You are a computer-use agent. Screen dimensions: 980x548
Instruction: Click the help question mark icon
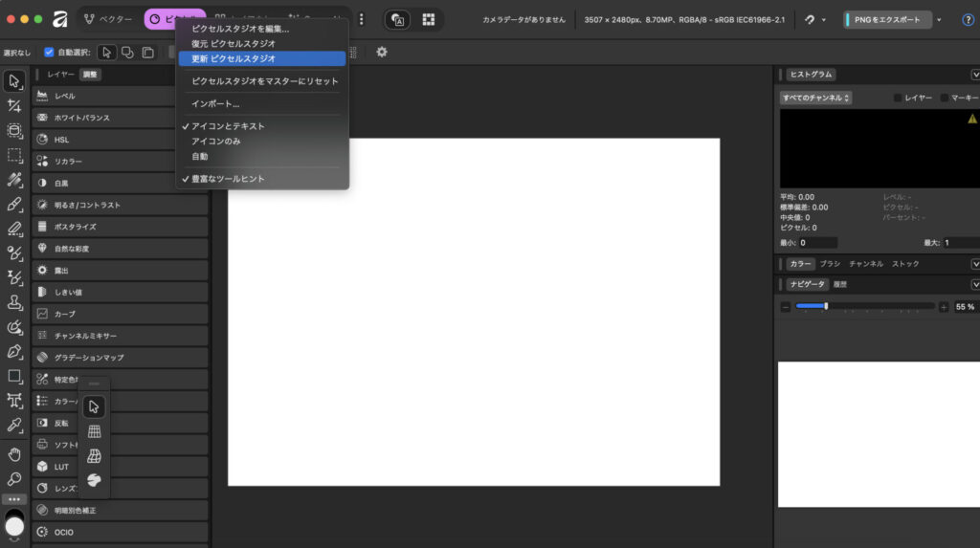(968, 19)
